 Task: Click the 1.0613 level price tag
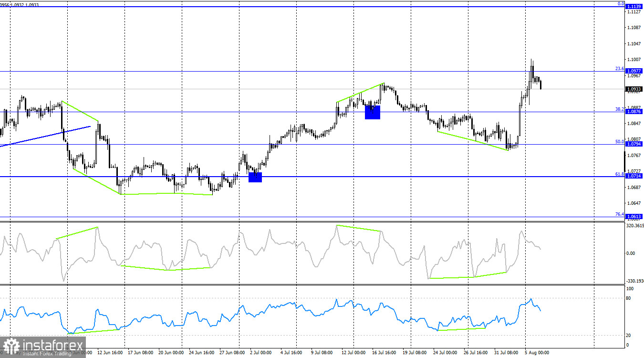[x=634, y=217]
